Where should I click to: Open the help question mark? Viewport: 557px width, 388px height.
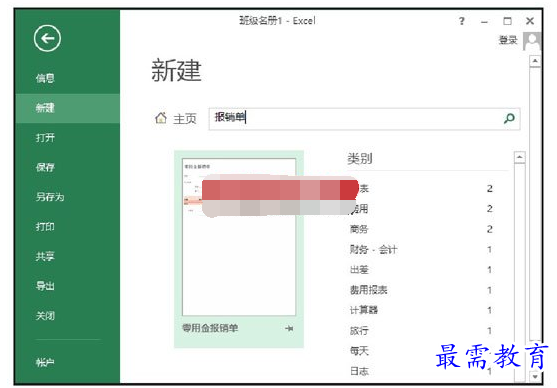tap(461, 21)
